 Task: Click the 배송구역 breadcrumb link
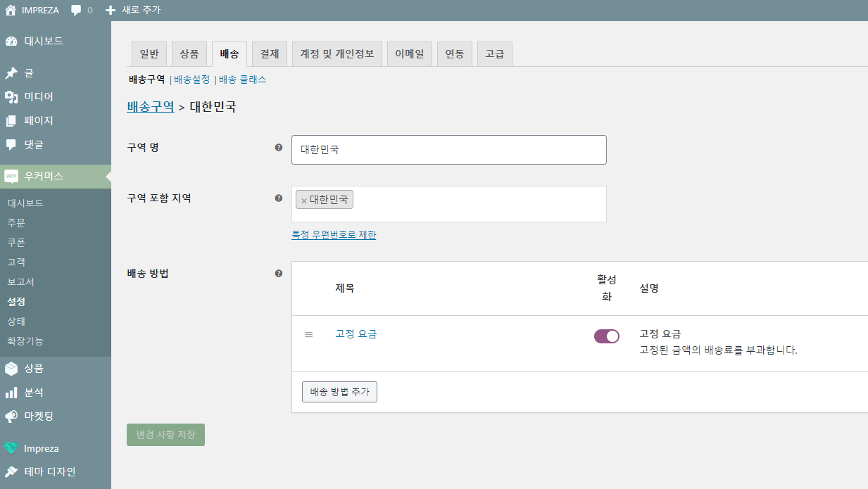(x=149, y=107)
